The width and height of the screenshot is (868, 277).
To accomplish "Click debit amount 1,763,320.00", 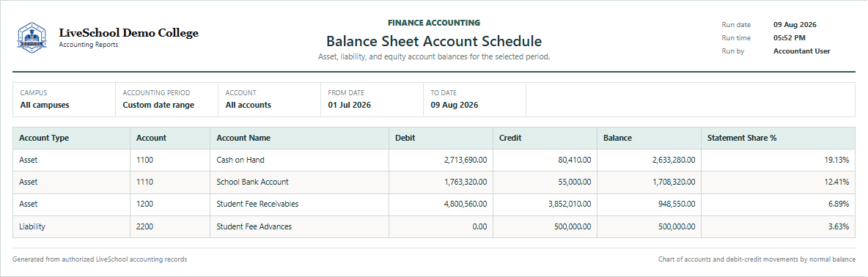I will 466,182.
